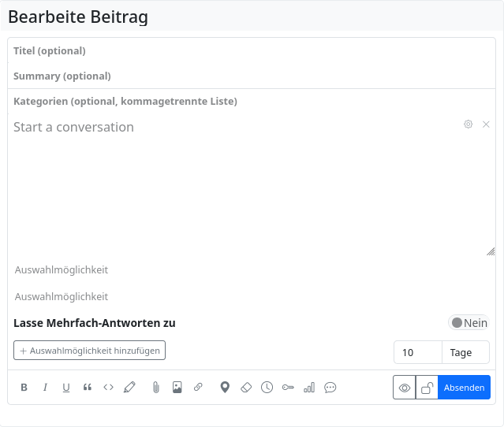
Task: Set the location with the map pin icon
Action: point(225,388)
